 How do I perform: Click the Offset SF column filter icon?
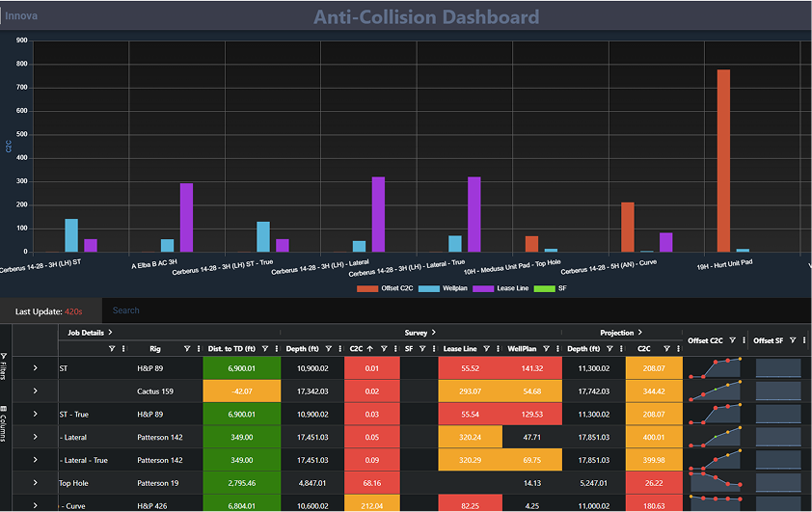click(x=792, y=340)
